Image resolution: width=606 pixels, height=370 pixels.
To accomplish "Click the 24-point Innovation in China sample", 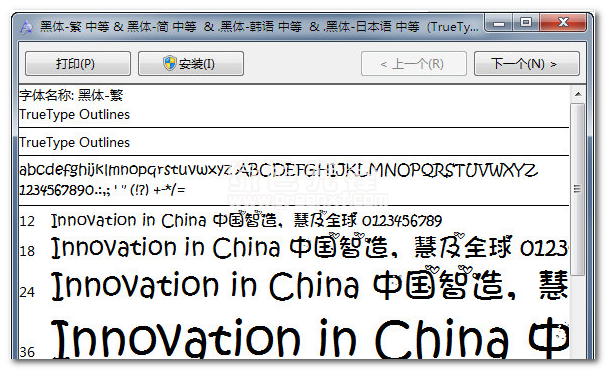I will (x=309, y=285).
